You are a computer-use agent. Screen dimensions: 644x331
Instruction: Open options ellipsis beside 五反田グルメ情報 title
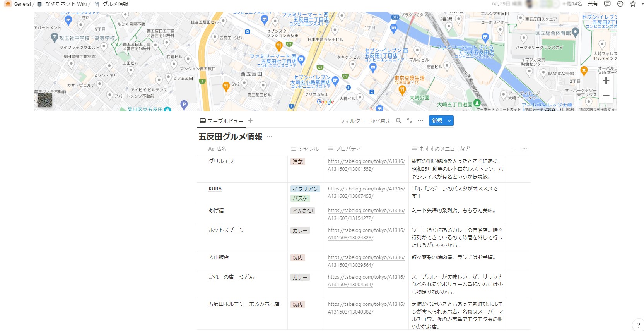[270, 137]
